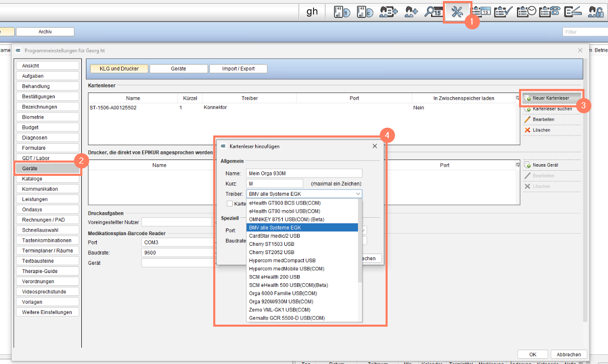Toggle the Karte checkbox in the dialog
The width and height of the screenshot is (608, 364).
(230, 203)
